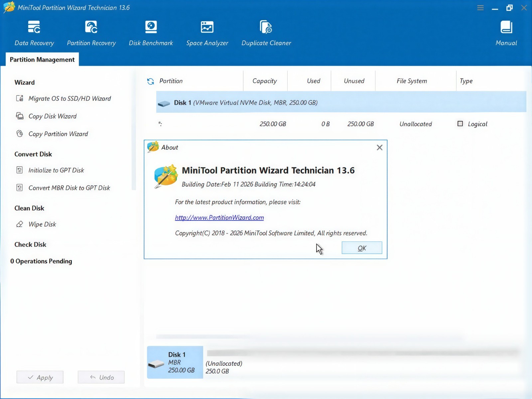Switch to the Partition Management tab
Viewport: 532px width, 399px height.
click(x=42, y=60)
